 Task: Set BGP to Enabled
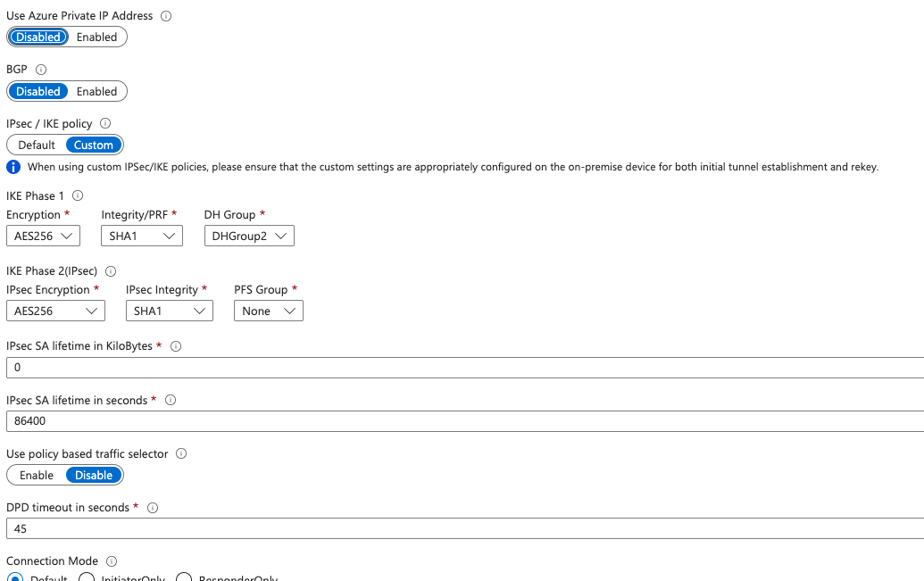point(96,91)
